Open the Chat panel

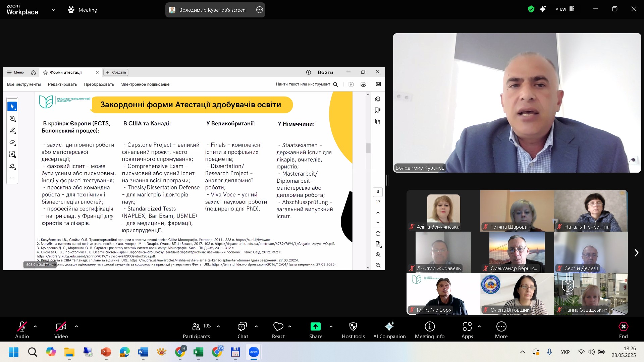coord(242,330)
